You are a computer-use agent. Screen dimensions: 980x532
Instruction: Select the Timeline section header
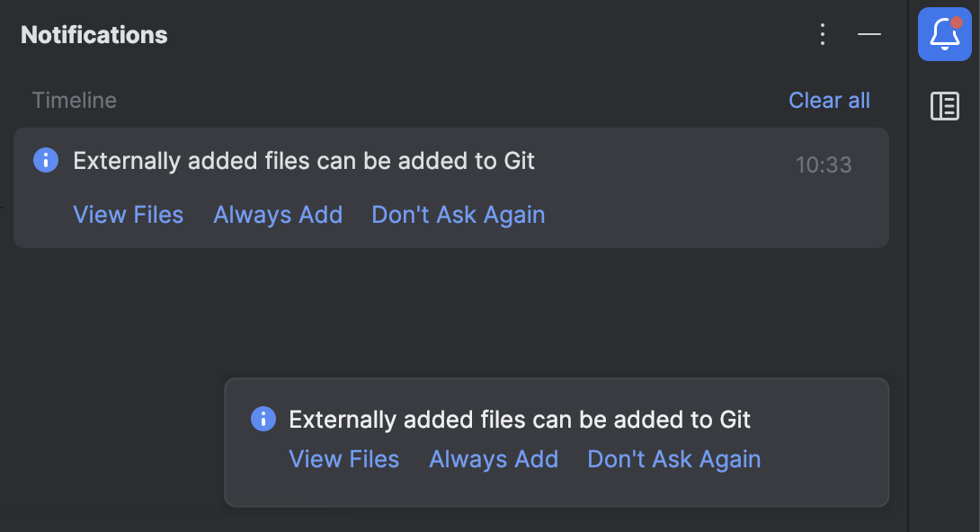[74, 100]
